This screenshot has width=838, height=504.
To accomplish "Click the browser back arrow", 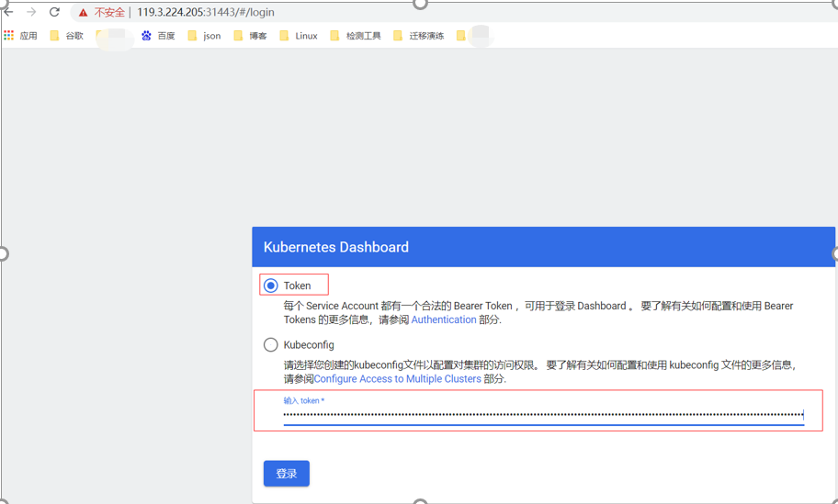I will [8, 12].
